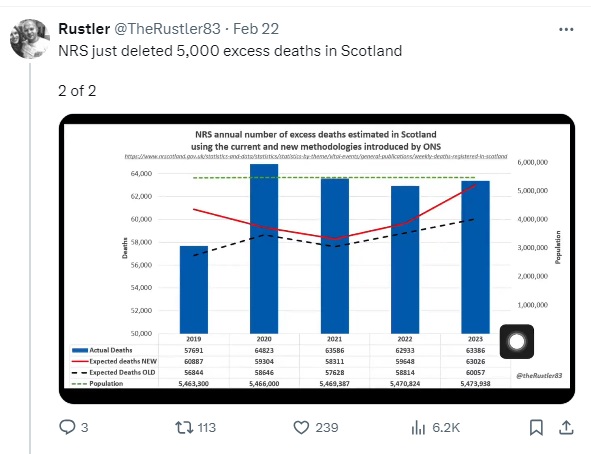Click the 239 likes count

327,428
